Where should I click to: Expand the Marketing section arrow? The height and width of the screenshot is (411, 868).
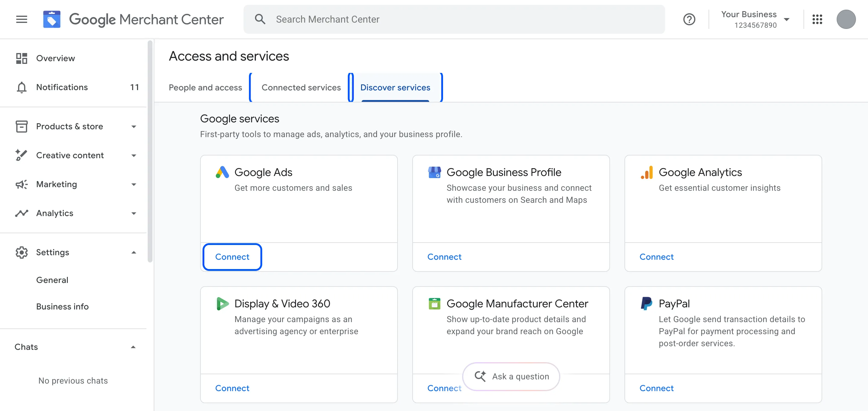coord(134,185)
